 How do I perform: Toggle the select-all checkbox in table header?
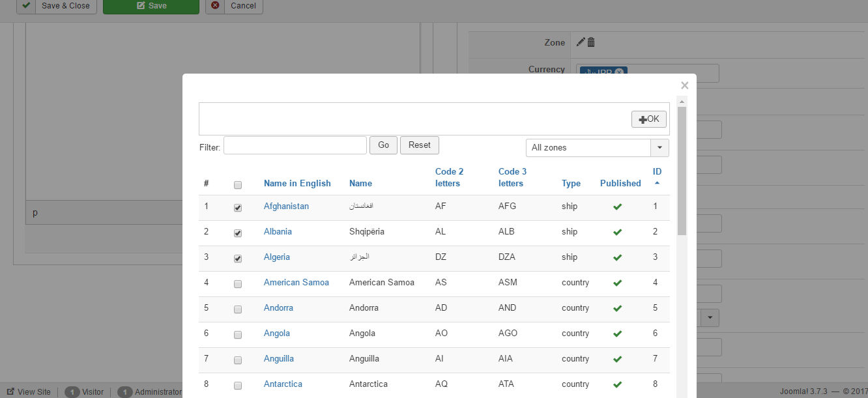point(238,185)
